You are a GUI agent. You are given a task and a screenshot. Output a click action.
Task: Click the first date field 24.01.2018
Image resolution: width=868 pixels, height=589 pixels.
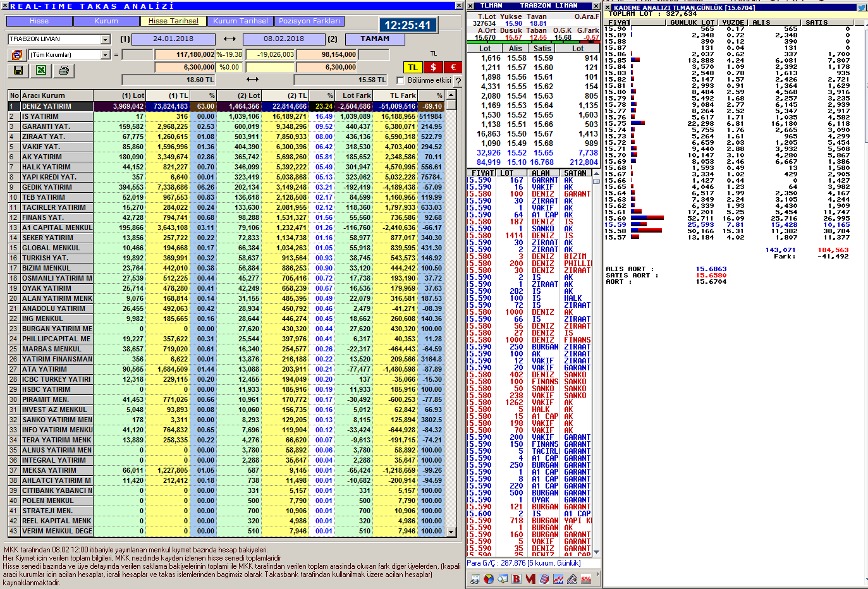173,39
